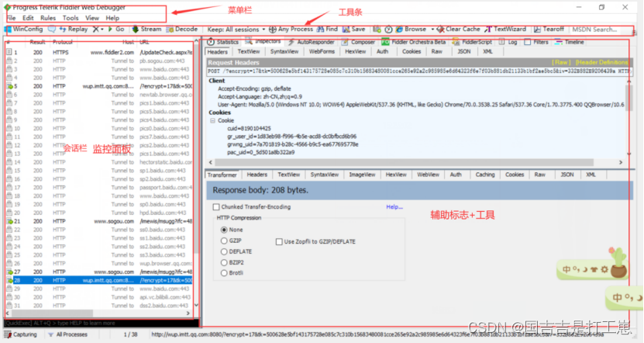The width and height of the screenshot is (644, 343).
Task: Open the Rules menu
Action: point(48,18)
